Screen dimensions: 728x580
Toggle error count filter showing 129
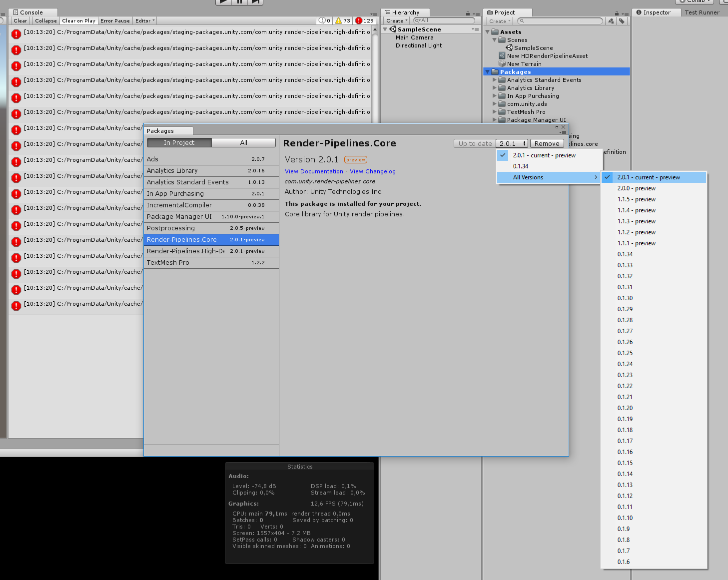(x=364, y=20)
